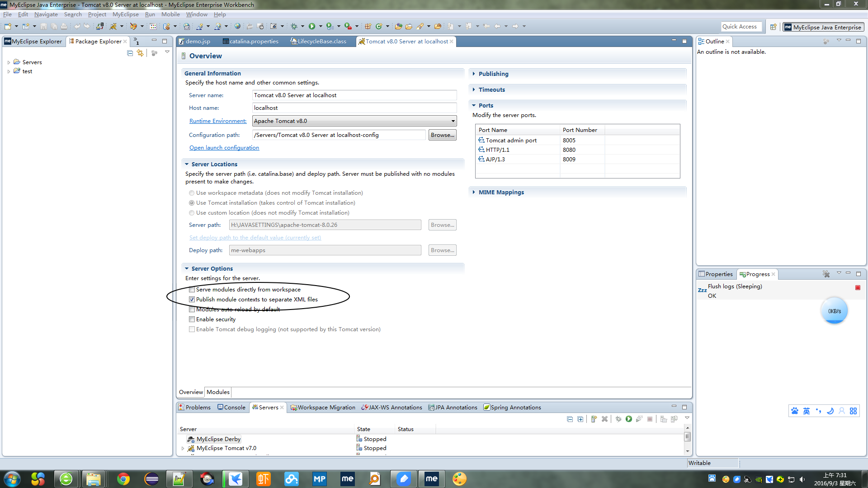Open the MyEclipse menu

pos(126,14)
